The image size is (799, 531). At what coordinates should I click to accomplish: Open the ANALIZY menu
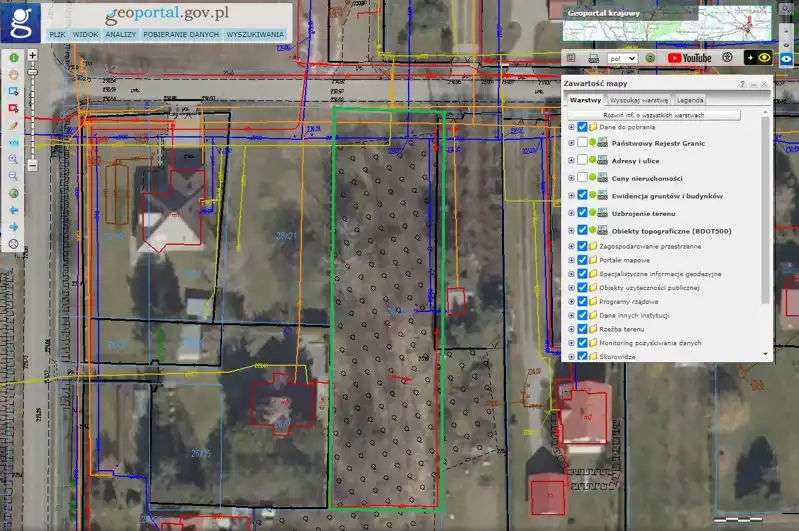[x=120, y=34]
